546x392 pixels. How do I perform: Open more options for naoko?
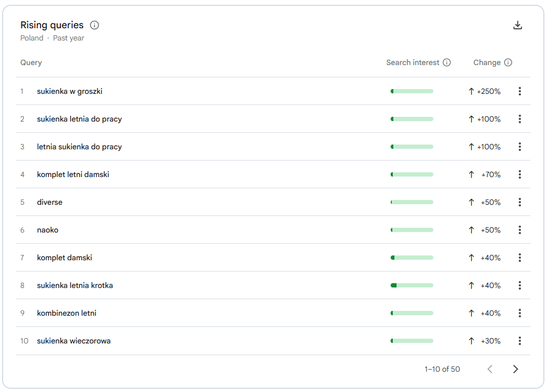(519, 230)
